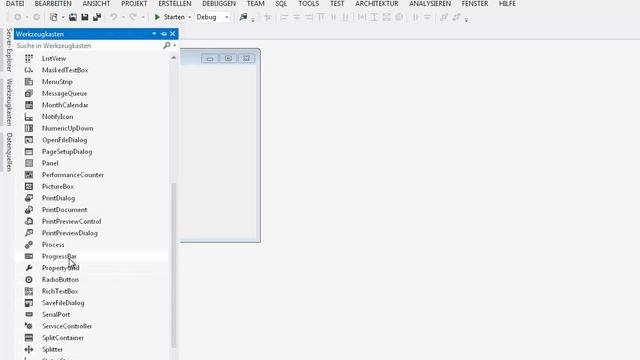Switch to the Server-Explorer side tab
This screenshot has height=360, width=640.
point(9,50)
